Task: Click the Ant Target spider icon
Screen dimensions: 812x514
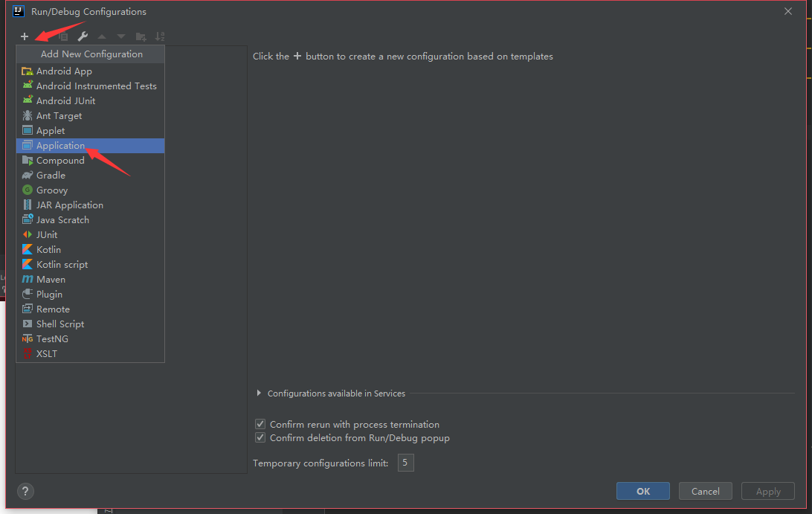Action: pos(28,115)
